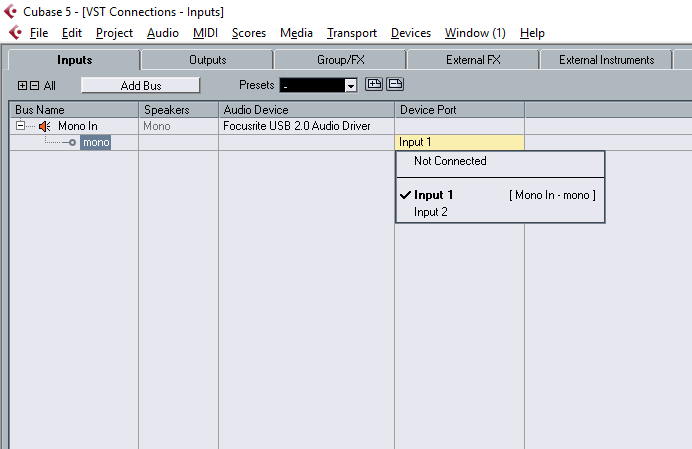The height and width of the screenshot is (449, 692).
Task: Open the Project menu
Action: pyautogui.click(x=114, y=33)
